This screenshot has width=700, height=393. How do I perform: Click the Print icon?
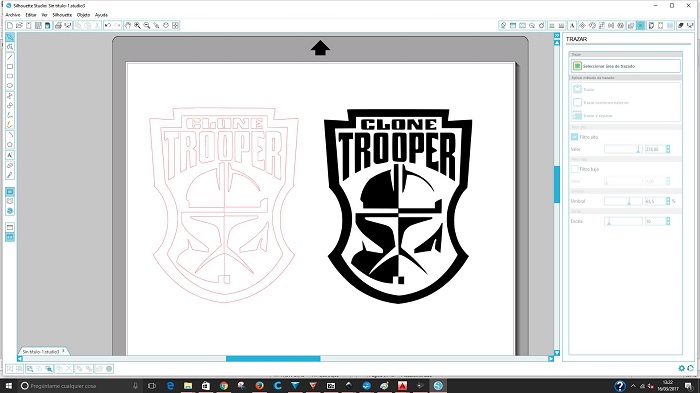[x=58, y=25]
